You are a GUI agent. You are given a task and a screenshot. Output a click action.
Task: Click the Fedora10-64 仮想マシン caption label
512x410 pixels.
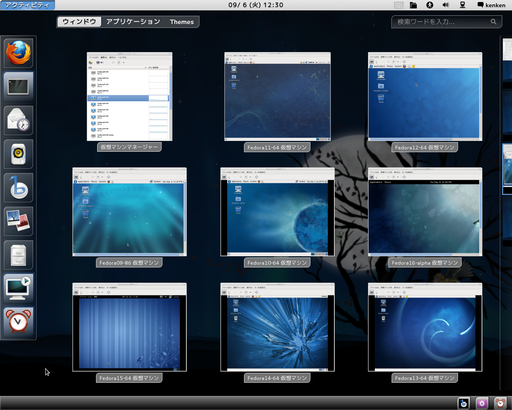click(277, 263)
